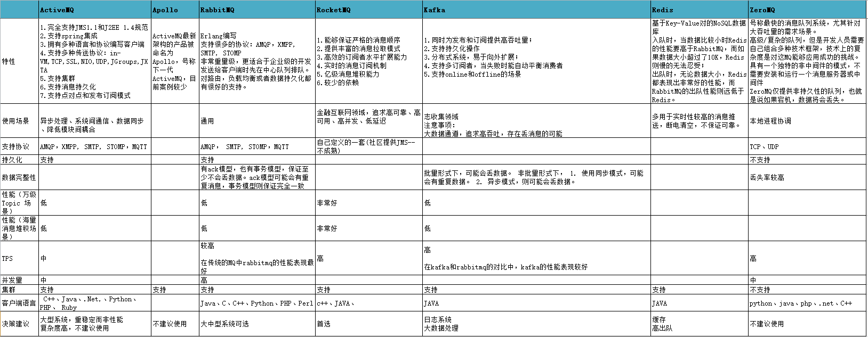Image resolution: width=868 pixels, height=337 pixels.
Task: Click the 性能（万级Topic场景）row label
Action: click(20, 203)
